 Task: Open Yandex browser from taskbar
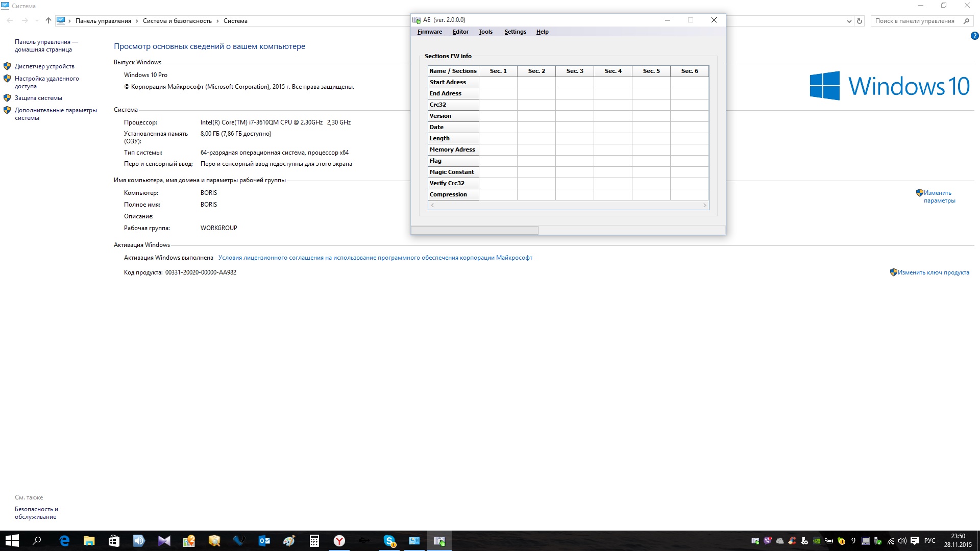(x=339, y=541)
